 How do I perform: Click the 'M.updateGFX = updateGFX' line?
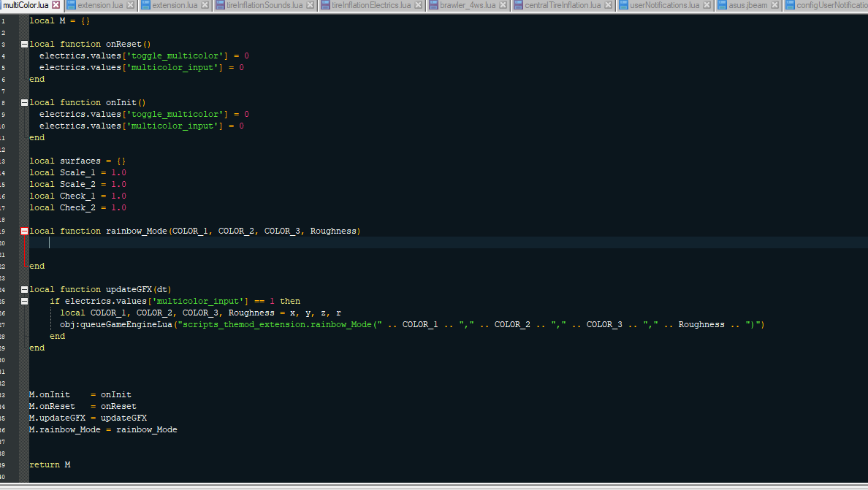pos(88,418)
